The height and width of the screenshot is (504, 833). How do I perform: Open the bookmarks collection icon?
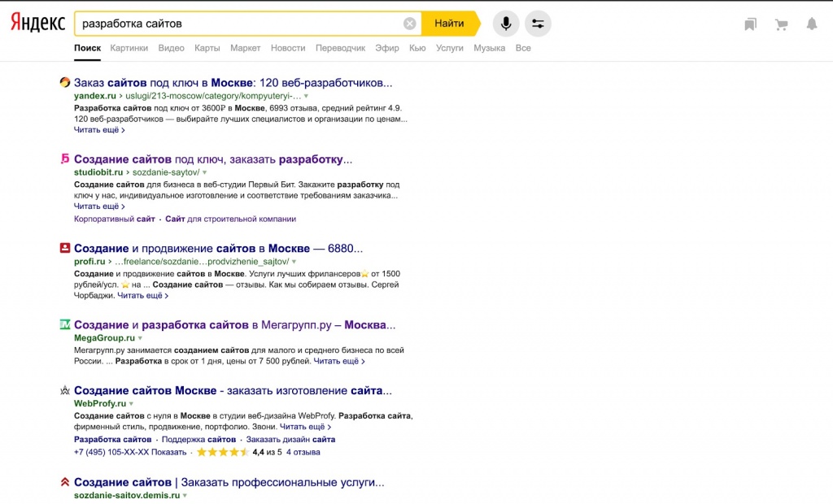click(x=750, y=24)
